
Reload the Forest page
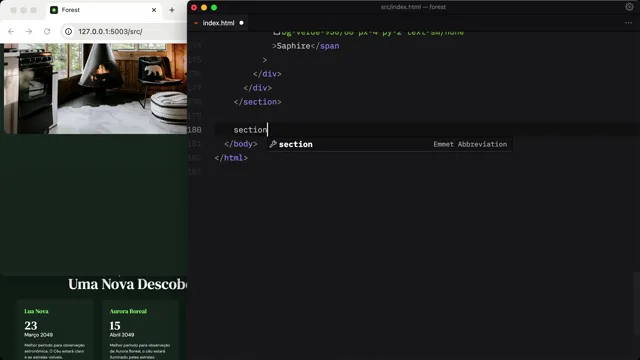[47, 31]
